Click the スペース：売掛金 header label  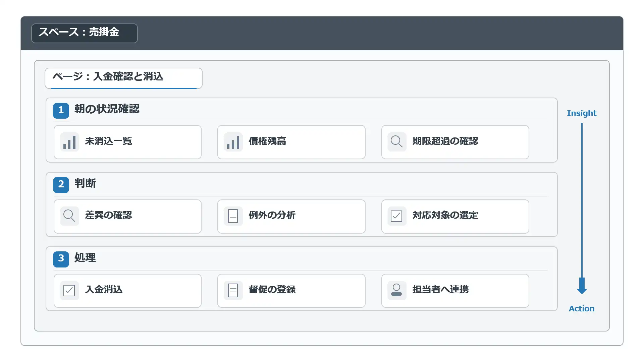coord(85,33)
